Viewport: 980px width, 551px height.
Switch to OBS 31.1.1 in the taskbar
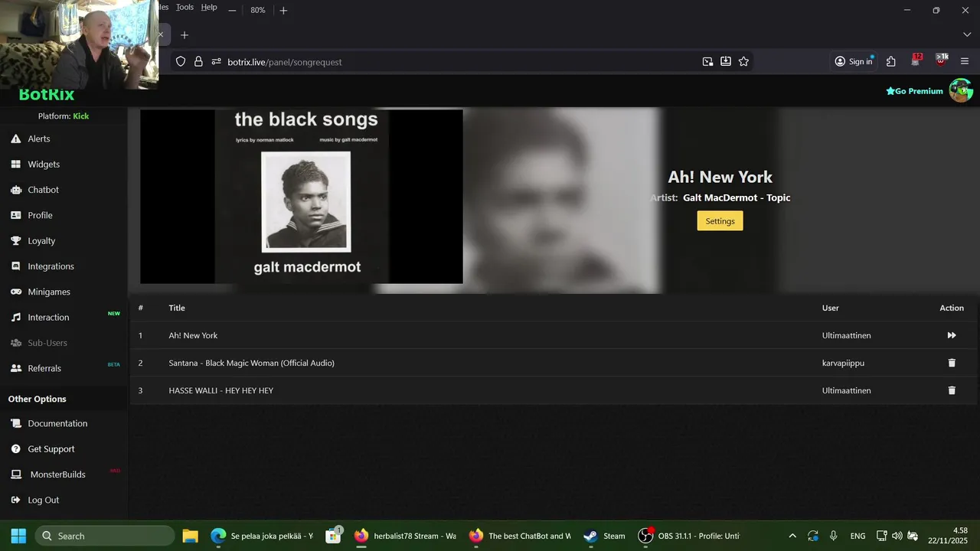click(689, 536)
